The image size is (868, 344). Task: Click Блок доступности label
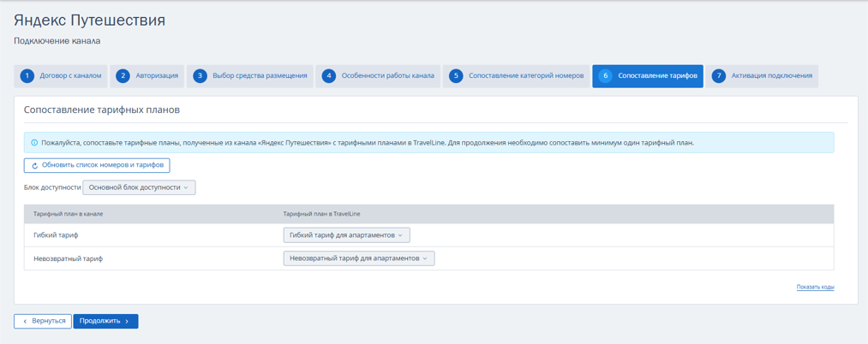[x=52, y=187]
